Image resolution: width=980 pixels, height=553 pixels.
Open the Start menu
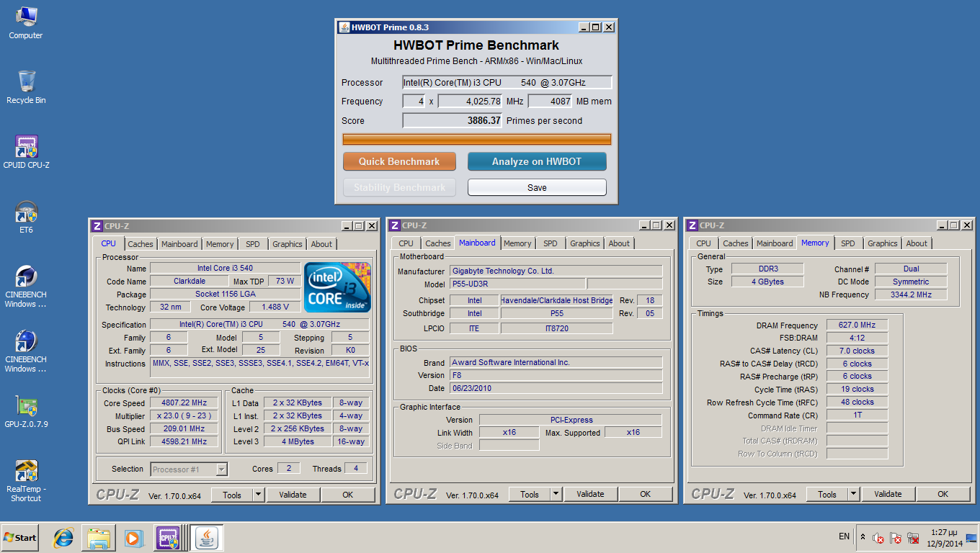pos(19,538)
